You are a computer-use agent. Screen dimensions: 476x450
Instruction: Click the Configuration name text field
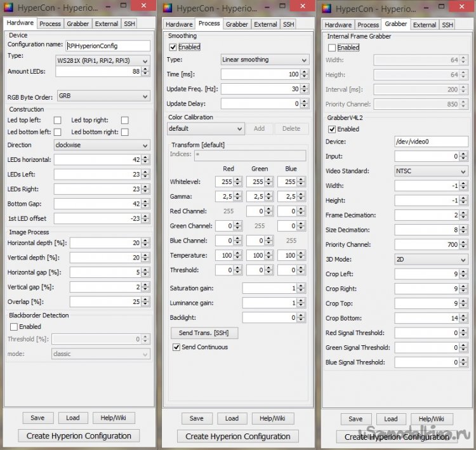[108, 46]
